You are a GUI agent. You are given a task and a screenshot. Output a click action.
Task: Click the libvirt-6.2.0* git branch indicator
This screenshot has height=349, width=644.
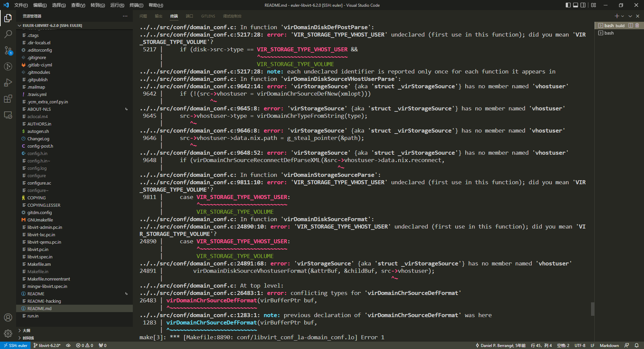click(47, 345)
